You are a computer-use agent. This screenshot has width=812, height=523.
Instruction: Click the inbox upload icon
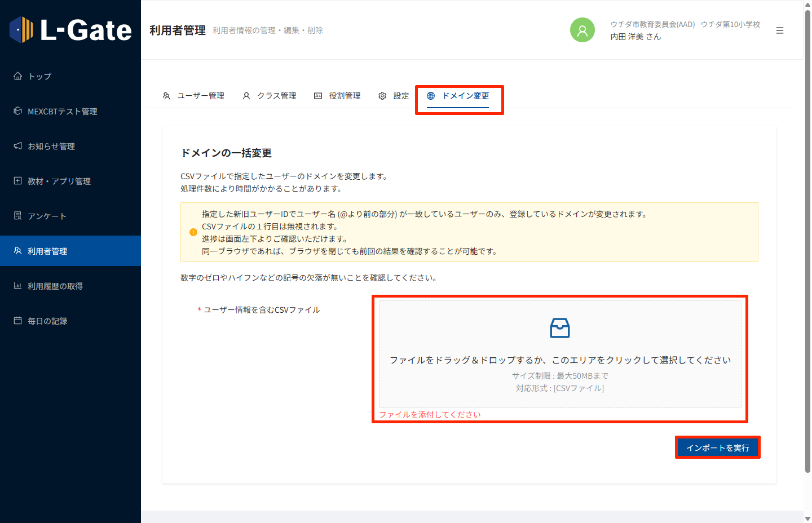tap(559, 328)
